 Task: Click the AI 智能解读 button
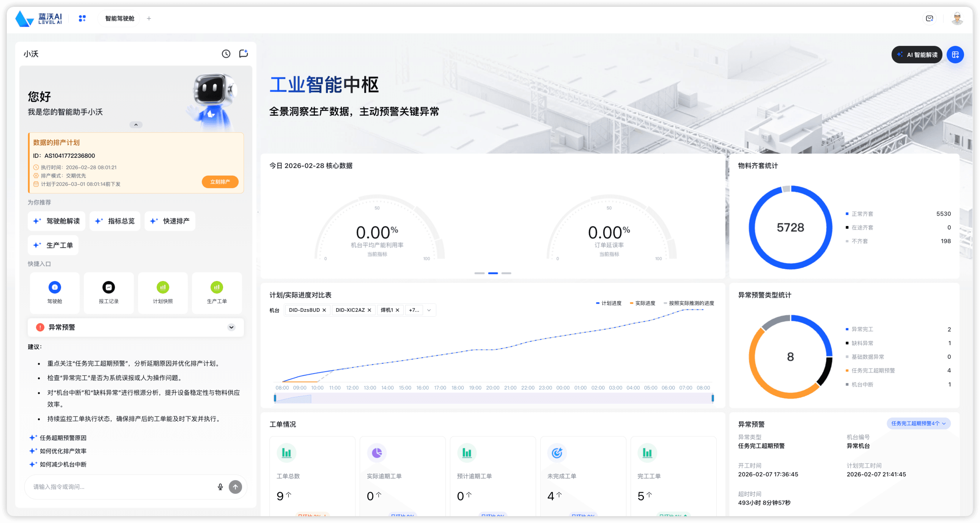tap(917, 54)
